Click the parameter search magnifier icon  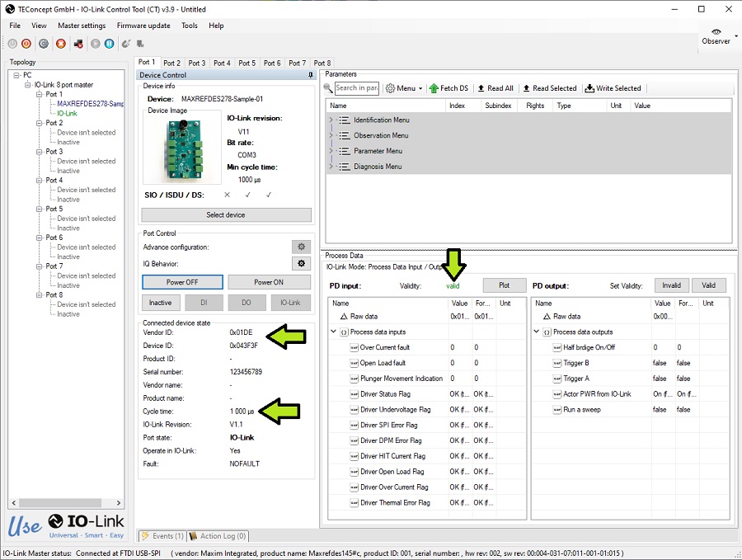click(x=328, y=88)
